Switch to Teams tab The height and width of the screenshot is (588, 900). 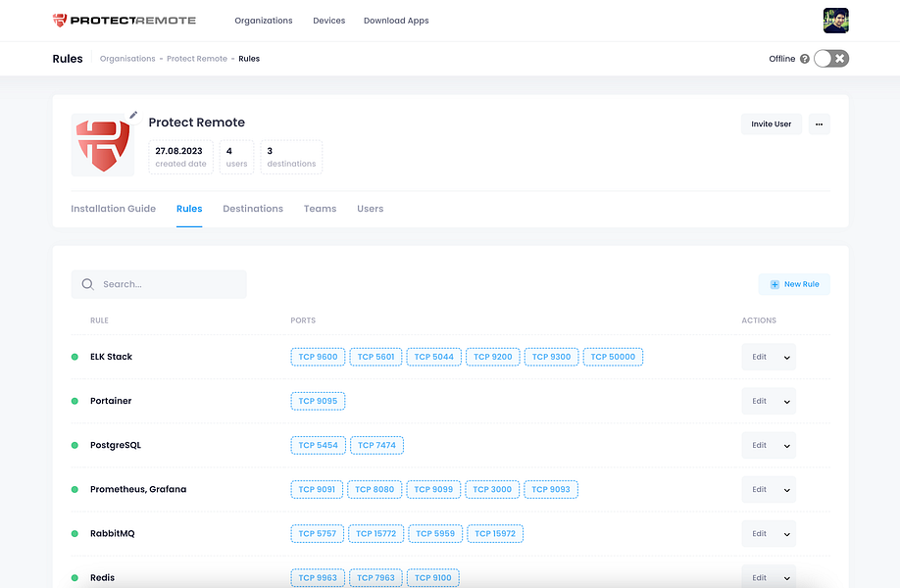pyautogui.click(x=320, y=209)
